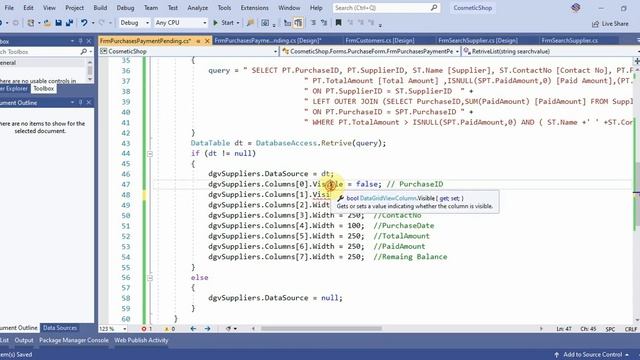Navigate backward with left arrow in status strip
The width and height of the screenshot is (640, 360).
click(x=193, y=329)
